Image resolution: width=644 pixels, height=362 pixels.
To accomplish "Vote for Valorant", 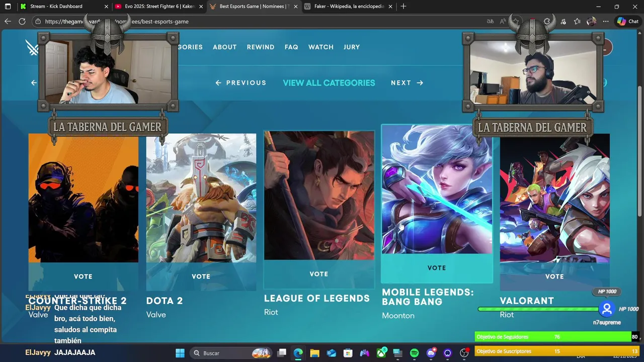I will [554, 277].
